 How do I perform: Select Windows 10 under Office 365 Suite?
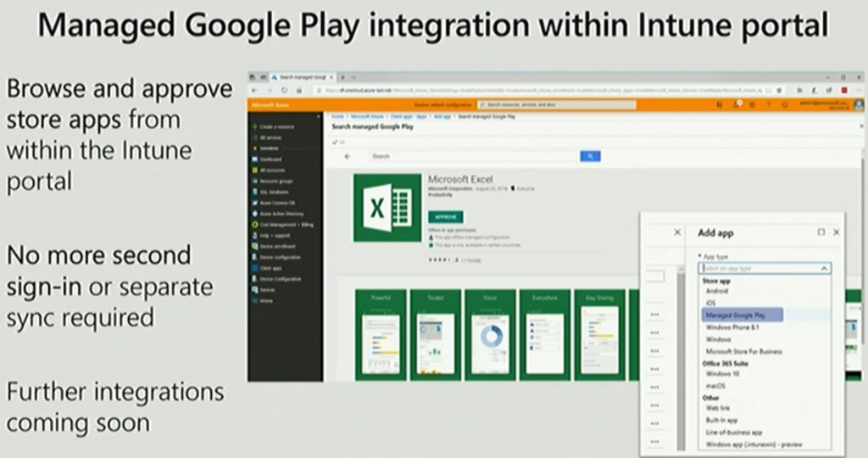(722, 374)
